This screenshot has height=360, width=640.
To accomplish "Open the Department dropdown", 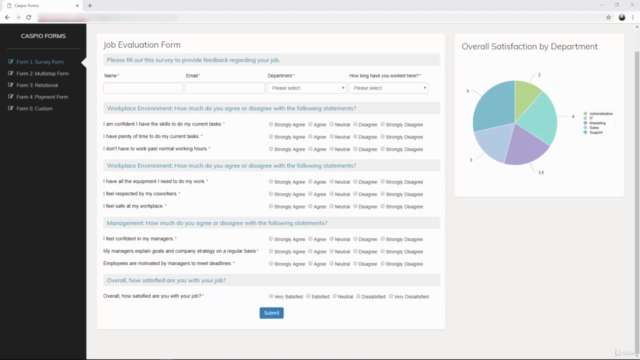I will coord(307,88).
